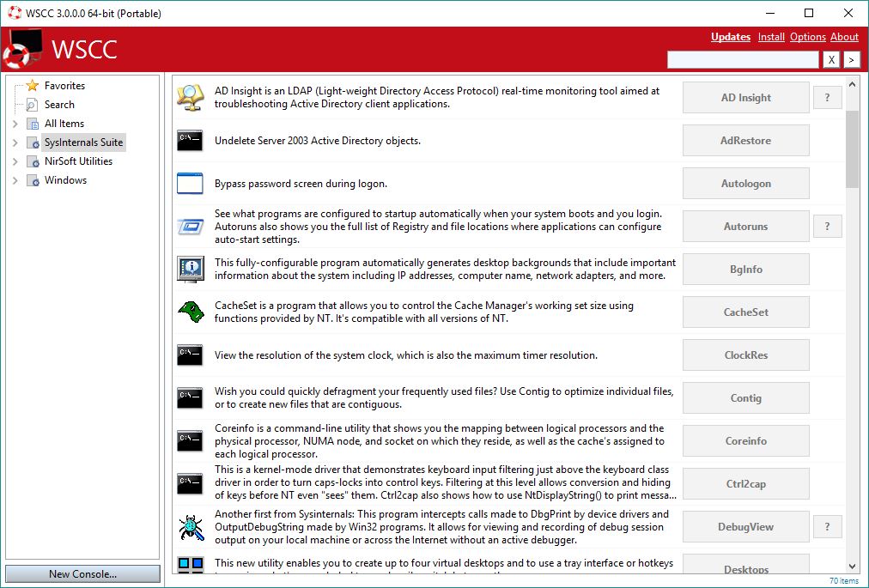Launch Ctrl2cap
This screenshot has width=869, height=588.
click(x=745, y=484)
